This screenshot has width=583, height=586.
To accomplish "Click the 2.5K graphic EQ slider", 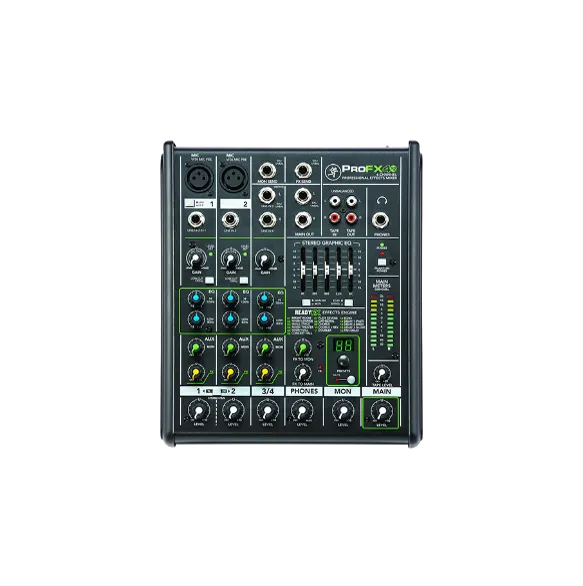I will [339, 269].
